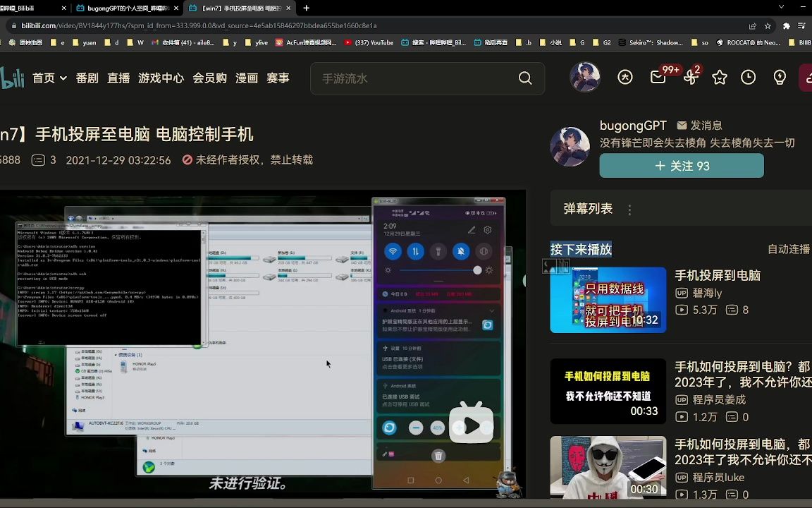This screenshot has height=508, width=812.
Task: Open the 弹幕列表 options via vertical dots
Action: click(x=630, y=209)
